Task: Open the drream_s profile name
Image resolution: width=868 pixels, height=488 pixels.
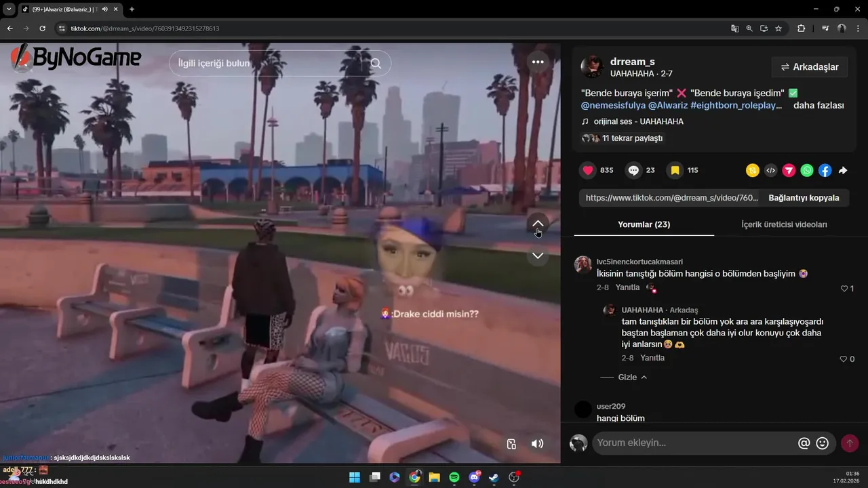Action: [632, 62]
